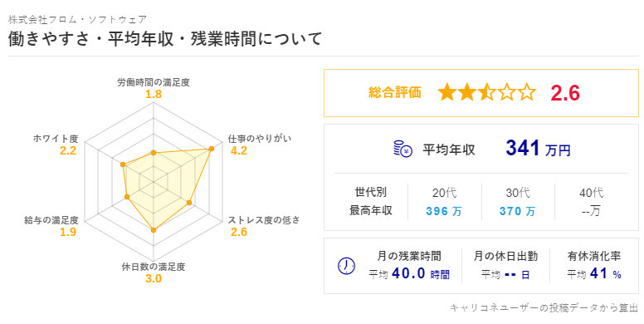This screenshot has width=644, height=324.
Task: Click the last empty rating star
Action: tap(527, 92)
